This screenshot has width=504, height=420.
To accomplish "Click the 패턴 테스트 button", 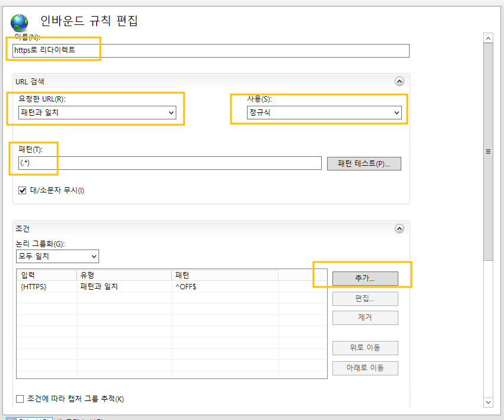I will point(364,163).
